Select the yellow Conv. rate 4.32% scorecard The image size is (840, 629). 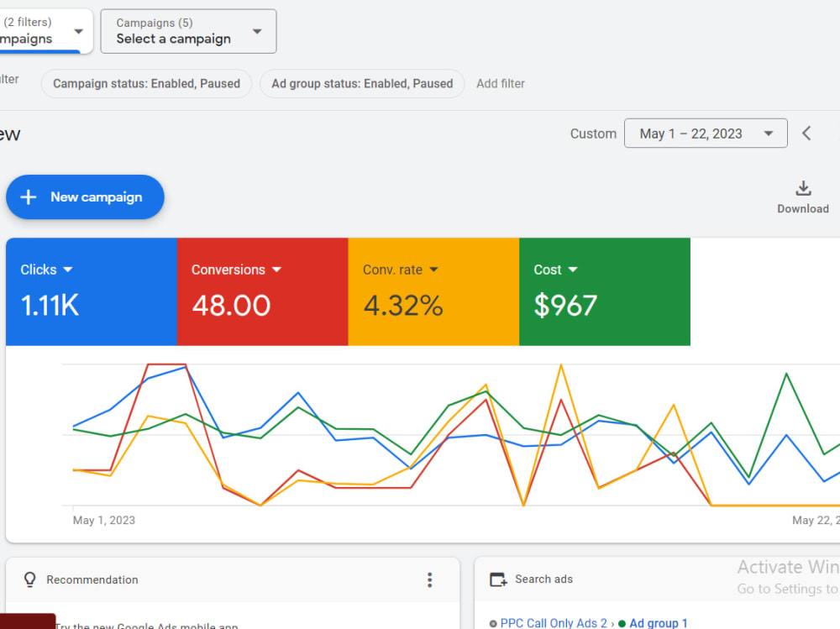pyautogui.click(x=433, y=292)
